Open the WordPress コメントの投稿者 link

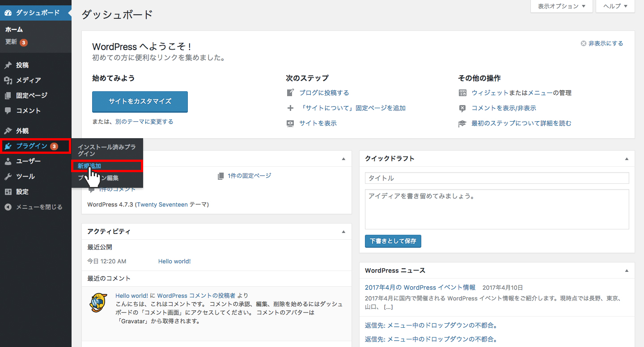point(196,296)
